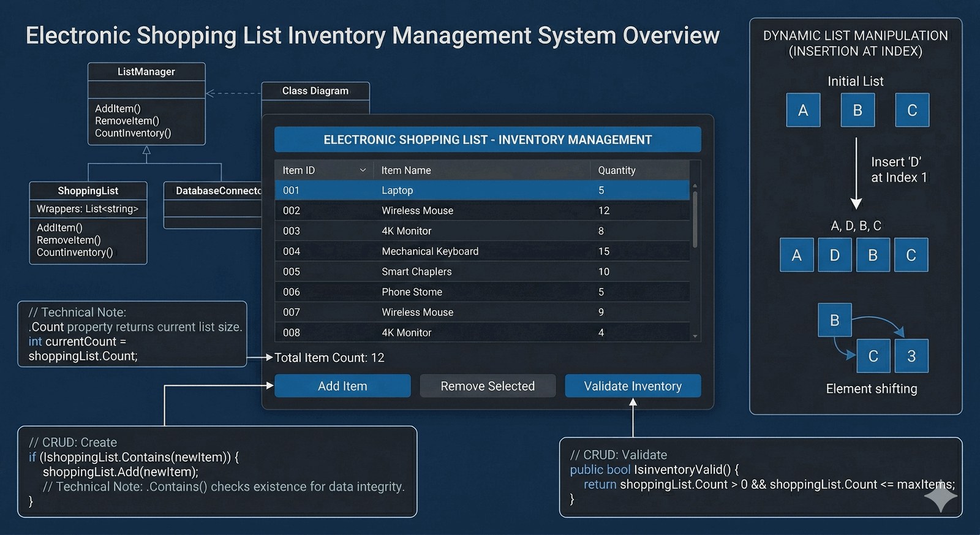Click the table's scroll up arrow
980x535 pixels.
[x=695, y=185]
